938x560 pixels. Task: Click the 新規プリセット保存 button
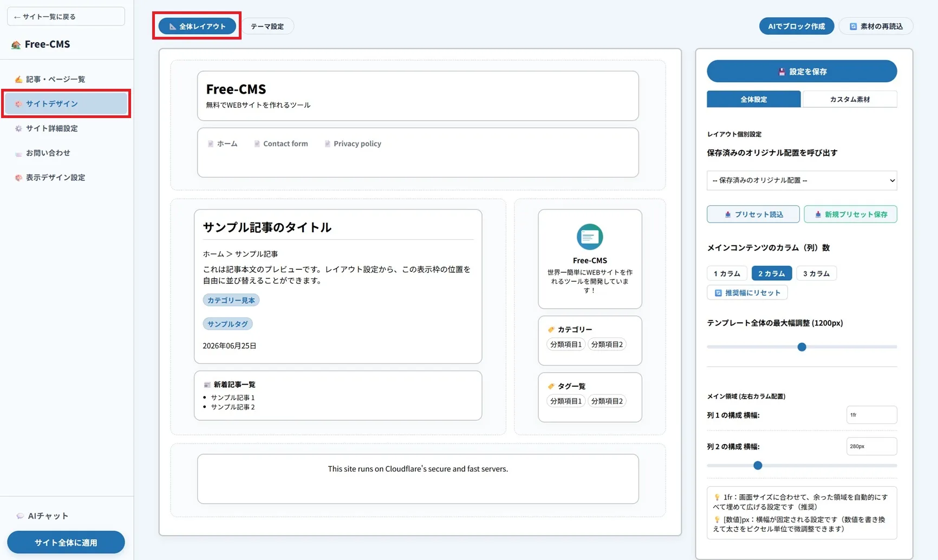[850, 214]
